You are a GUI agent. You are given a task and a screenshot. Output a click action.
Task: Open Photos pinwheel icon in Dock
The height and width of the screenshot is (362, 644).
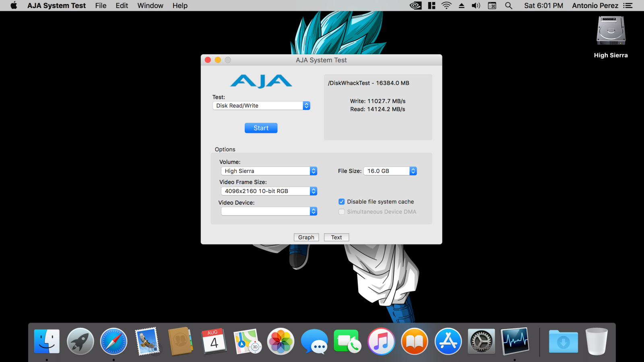(x=281, y=341)
